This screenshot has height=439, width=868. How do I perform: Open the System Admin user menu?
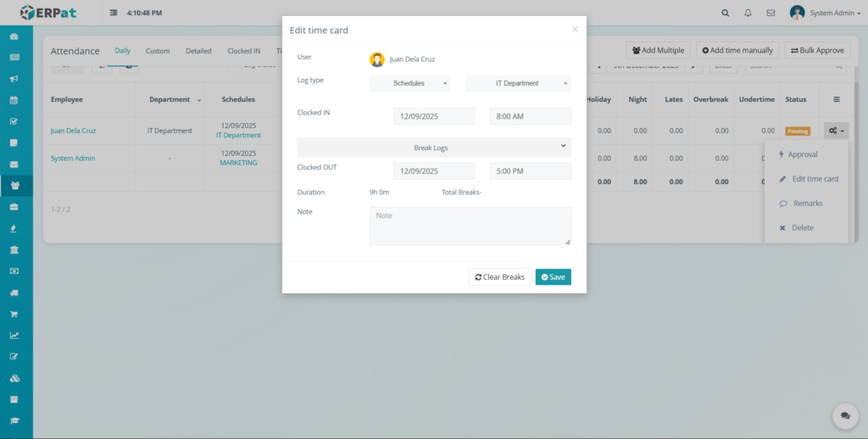coord(825,13)
